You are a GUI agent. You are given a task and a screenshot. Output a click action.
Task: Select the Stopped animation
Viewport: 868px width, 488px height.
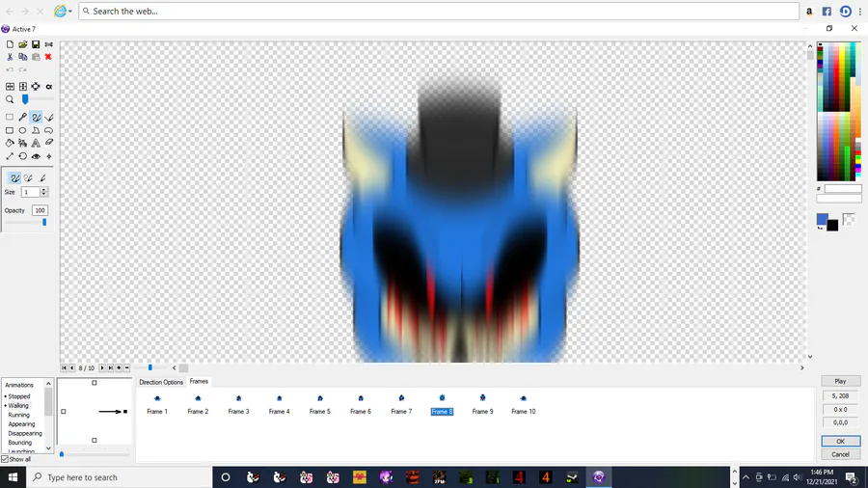[x=19, y=396]
